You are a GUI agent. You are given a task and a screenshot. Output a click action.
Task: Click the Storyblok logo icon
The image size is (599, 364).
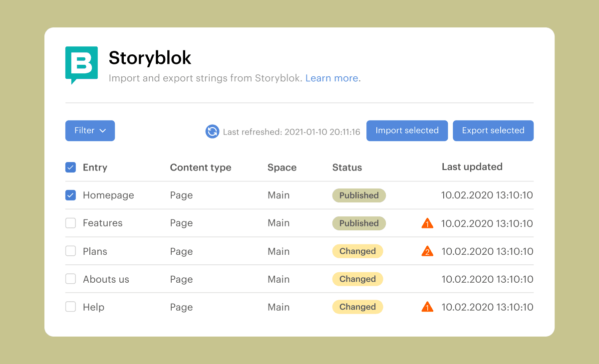81,64
